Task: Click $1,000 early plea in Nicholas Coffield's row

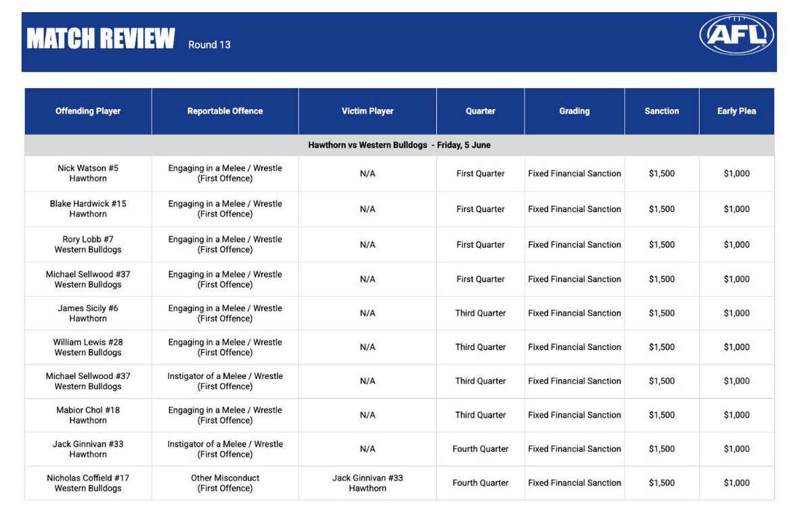Action: (x=737, y=483)
